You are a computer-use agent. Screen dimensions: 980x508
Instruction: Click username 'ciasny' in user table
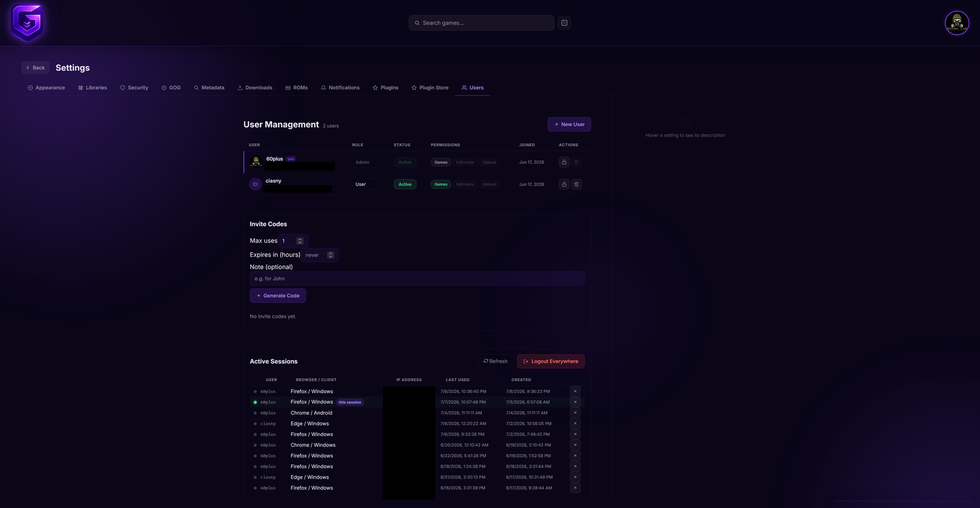(x=273, y=181)
